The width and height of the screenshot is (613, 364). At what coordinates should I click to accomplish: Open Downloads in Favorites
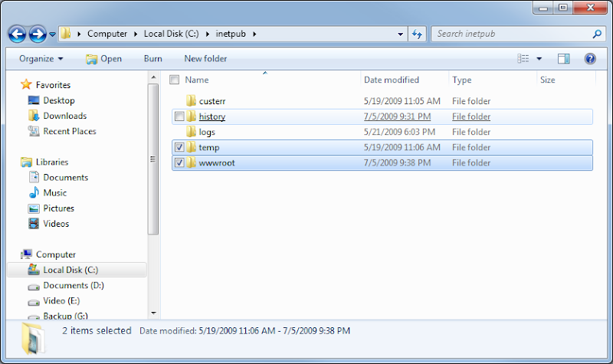(65, 116)
